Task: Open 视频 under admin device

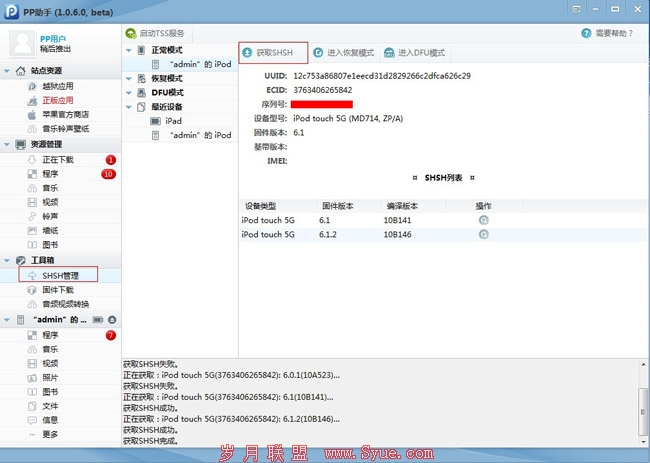Action: pyautogui.click(x=50, y=364)
